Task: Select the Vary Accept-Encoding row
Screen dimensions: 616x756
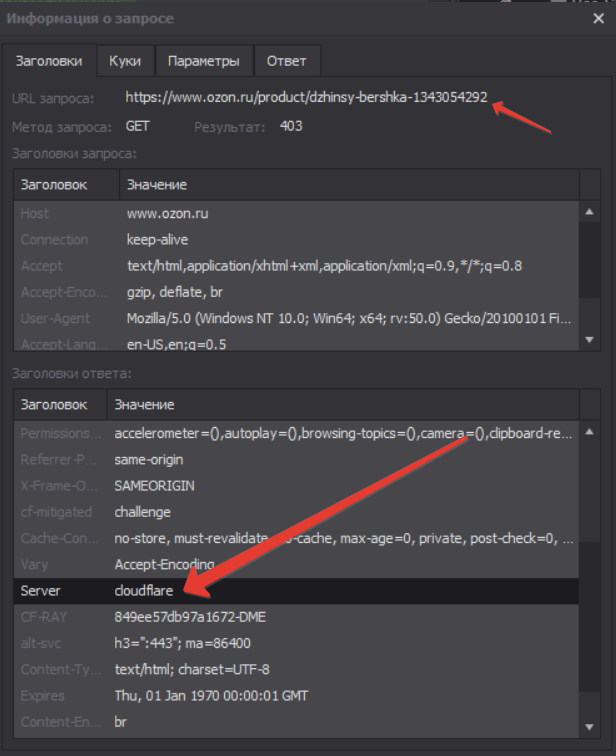Action: pyautogui.click(x=296, y=564)
